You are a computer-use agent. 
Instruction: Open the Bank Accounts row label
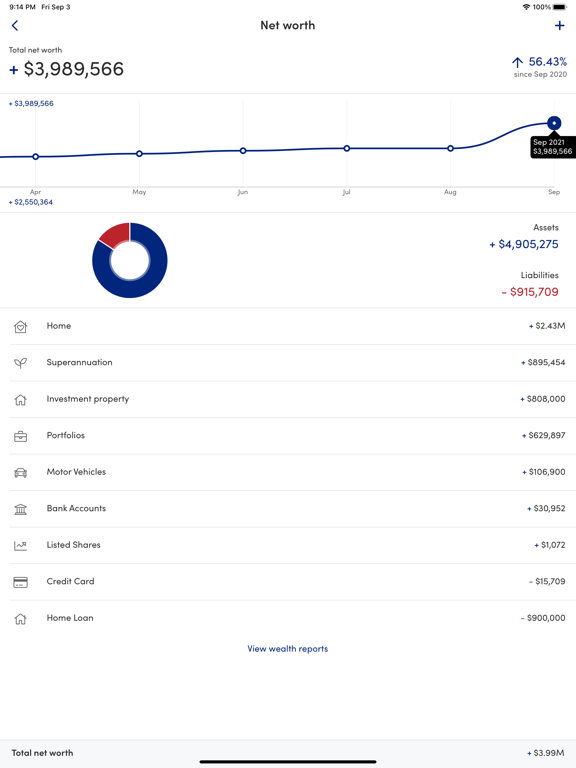(x=76, y=508)
